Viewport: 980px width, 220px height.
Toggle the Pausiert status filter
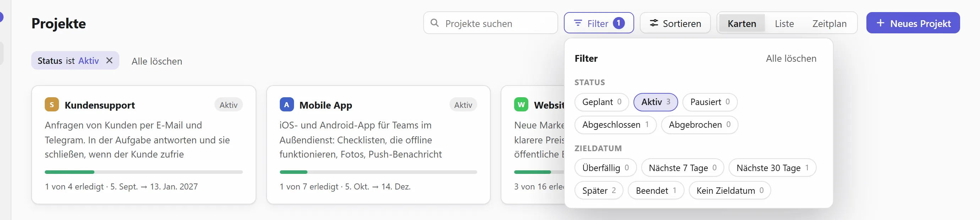coord(710,102)
